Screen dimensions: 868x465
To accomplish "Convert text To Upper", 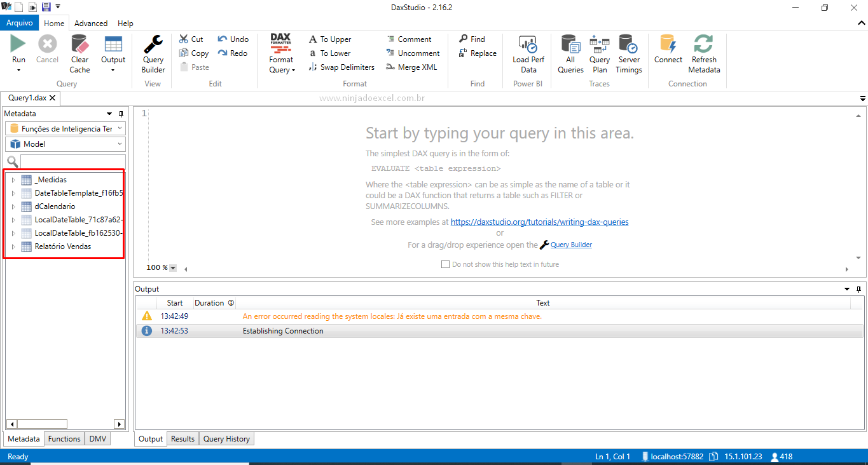I will pos(330,39).
